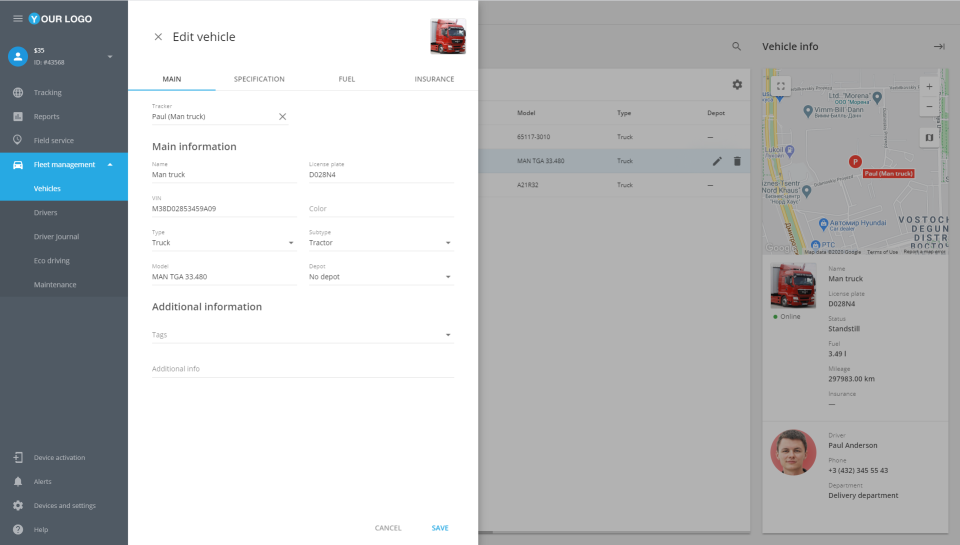Click the Alerts bell icon
Screen dimensions: 960x545
pos(18,481)
